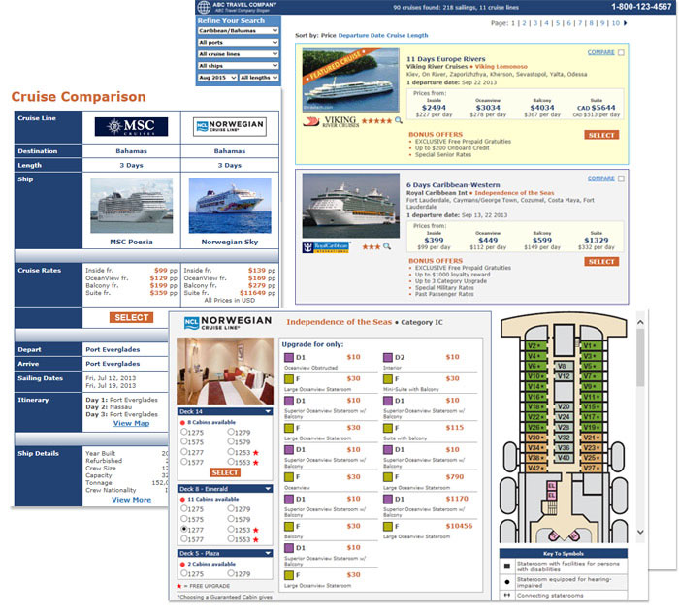Sort results by Departure Date

(362, 36)
